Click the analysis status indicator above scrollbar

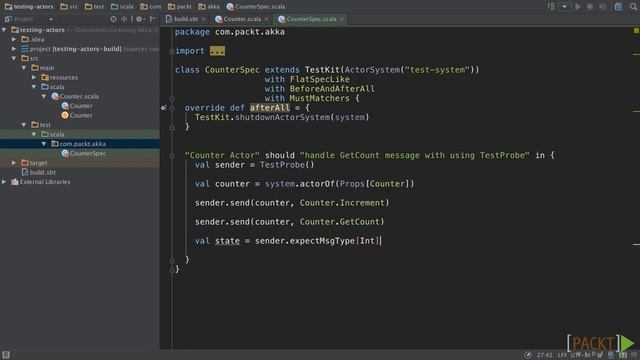[636, 31]
